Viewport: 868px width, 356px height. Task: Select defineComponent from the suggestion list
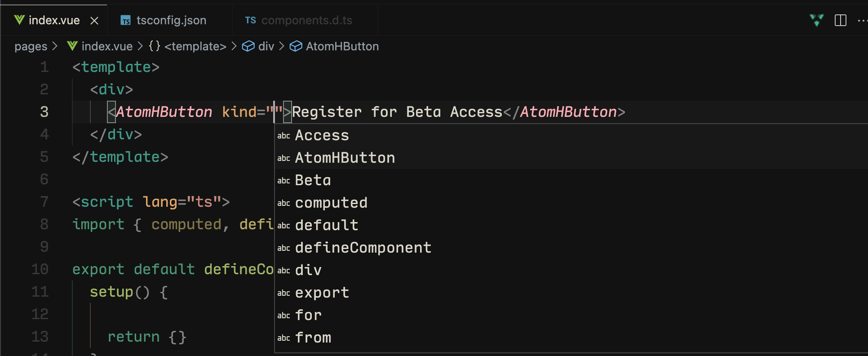coord(363,247)
